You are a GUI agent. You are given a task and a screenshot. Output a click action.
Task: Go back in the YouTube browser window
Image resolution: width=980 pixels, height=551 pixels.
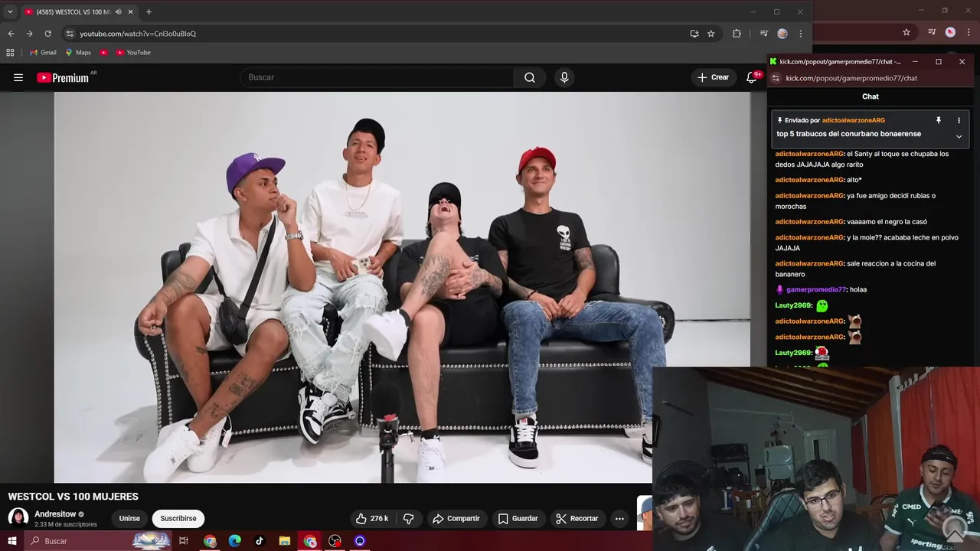11,34
